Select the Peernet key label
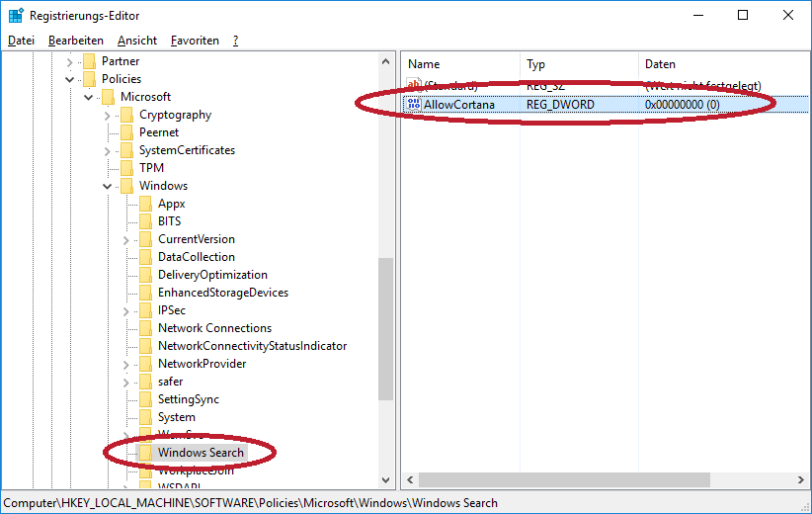Image resolution: width=812 pixels, height=514 pixels. [159, 132]
